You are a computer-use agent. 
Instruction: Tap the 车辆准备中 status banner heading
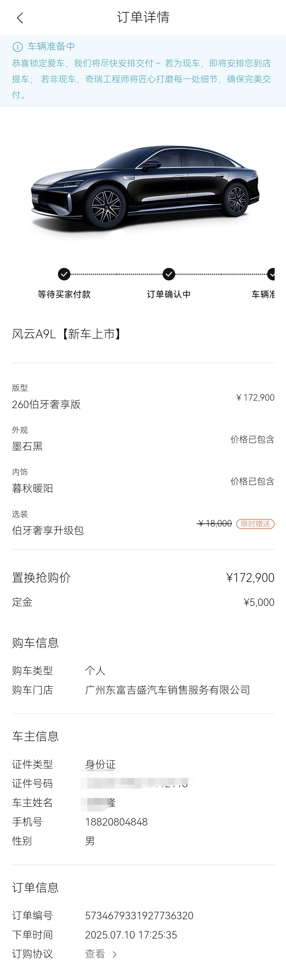[51, 47]
